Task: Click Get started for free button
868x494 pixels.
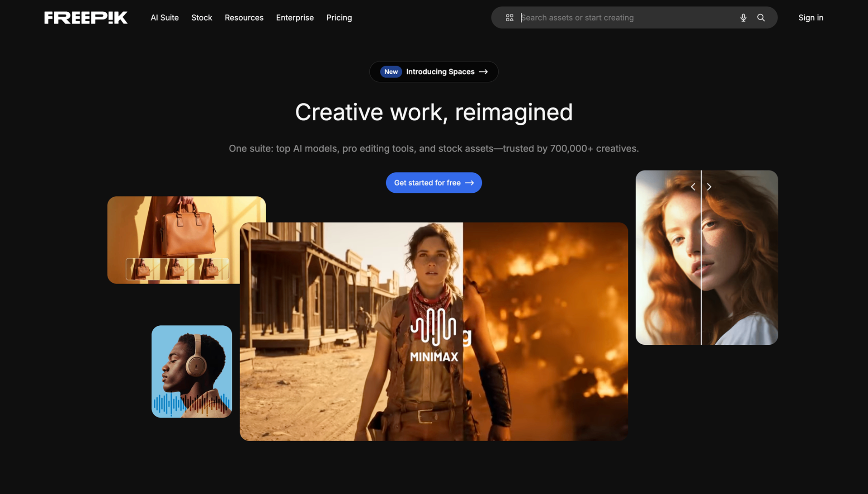Action: tap(434, 183)
